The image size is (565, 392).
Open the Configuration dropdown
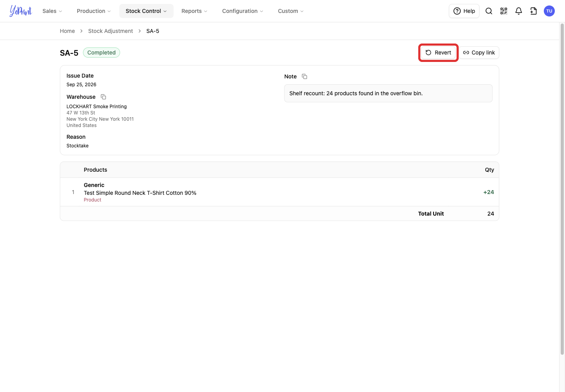242,11
